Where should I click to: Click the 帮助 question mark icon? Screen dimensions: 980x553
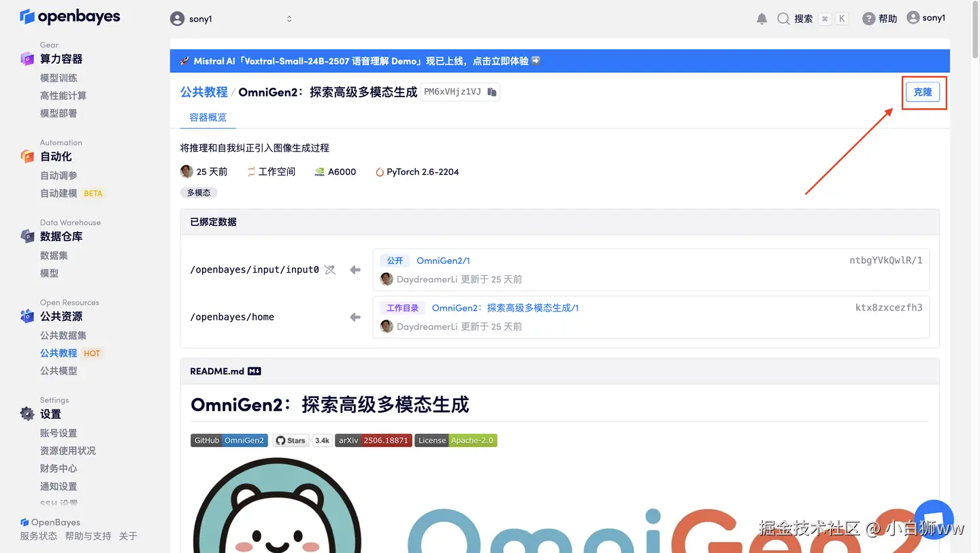click(x=868, y=19)
